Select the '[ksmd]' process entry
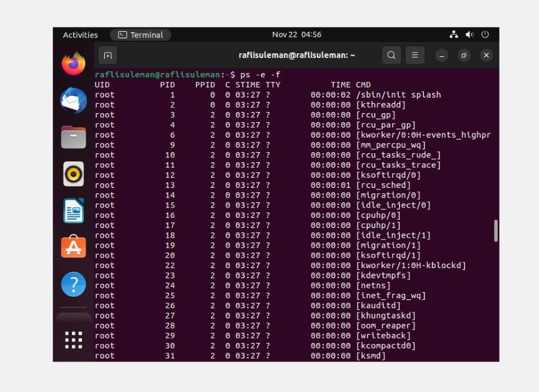This screenshot has height=392, width=539. 371,355
